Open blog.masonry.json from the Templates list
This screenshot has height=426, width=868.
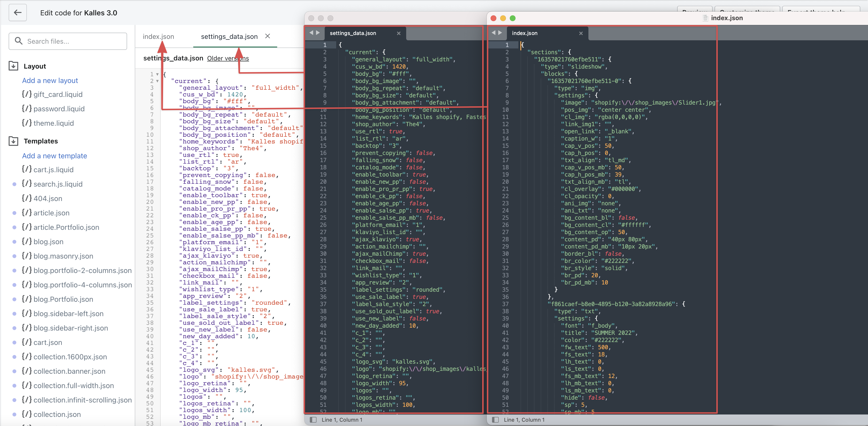point(63,256)
